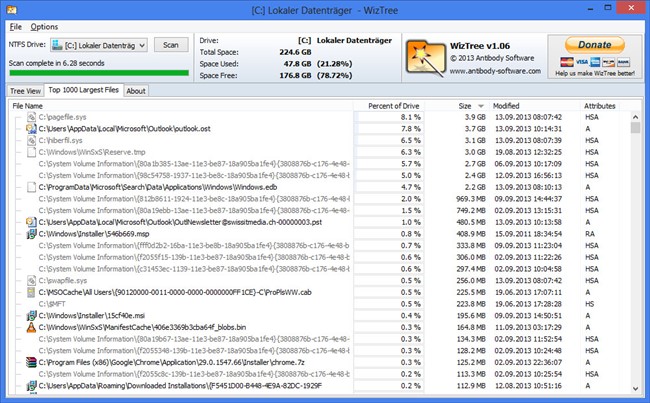Click the outlook.ost file icon
This screenshot has height=403, width=650.
pos(31,129)
